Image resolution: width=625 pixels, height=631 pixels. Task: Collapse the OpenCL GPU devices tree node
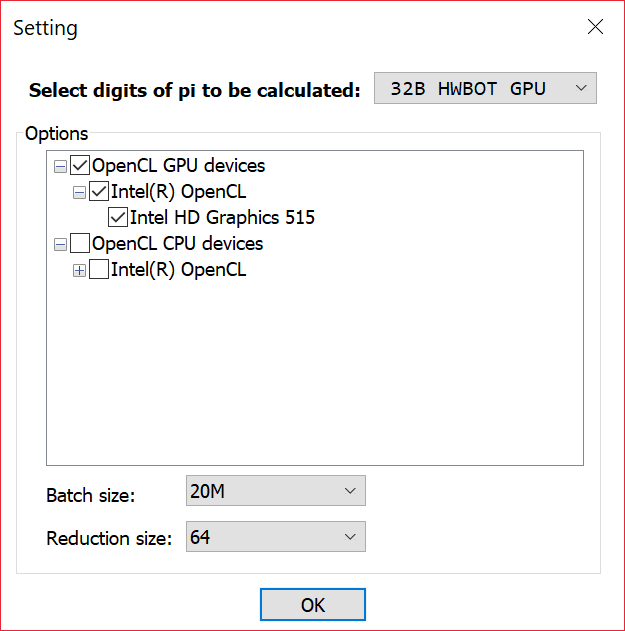(x=60, y=166)
